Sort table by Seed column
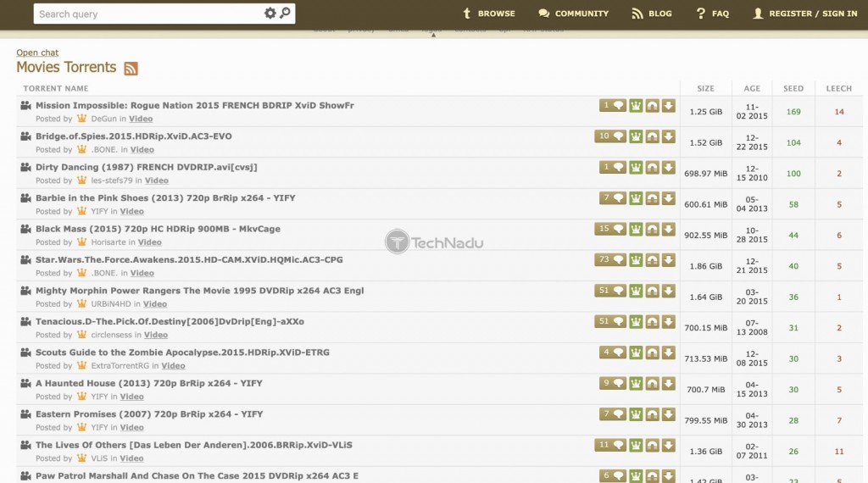Viewport: 868px width, 483px height. (x=793, y=88)
